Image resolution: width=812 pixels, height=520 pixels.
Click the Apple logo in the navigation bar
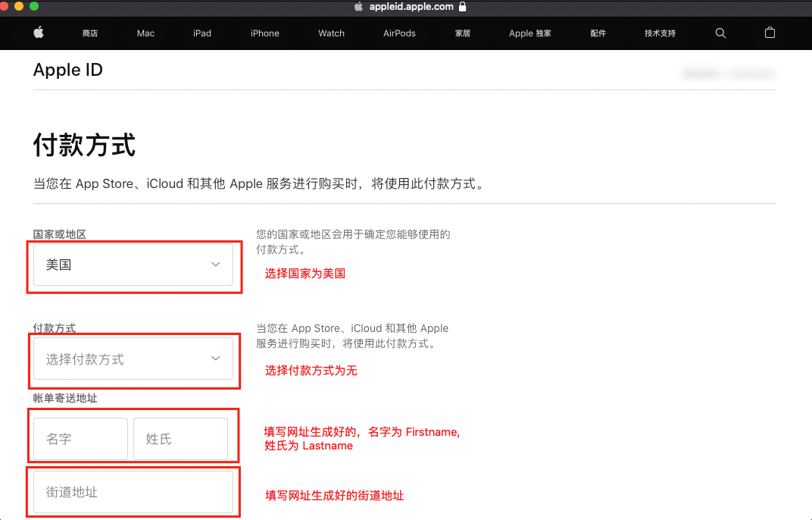point(39,33)
